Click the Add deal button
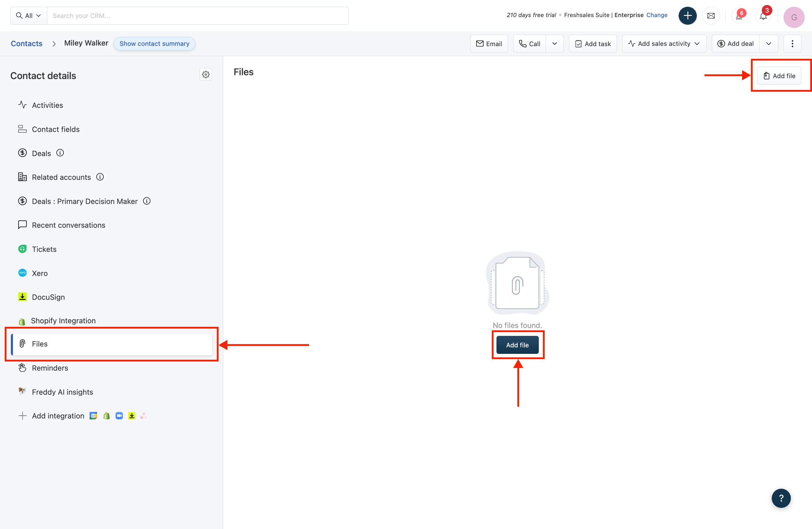 (735, 44)
